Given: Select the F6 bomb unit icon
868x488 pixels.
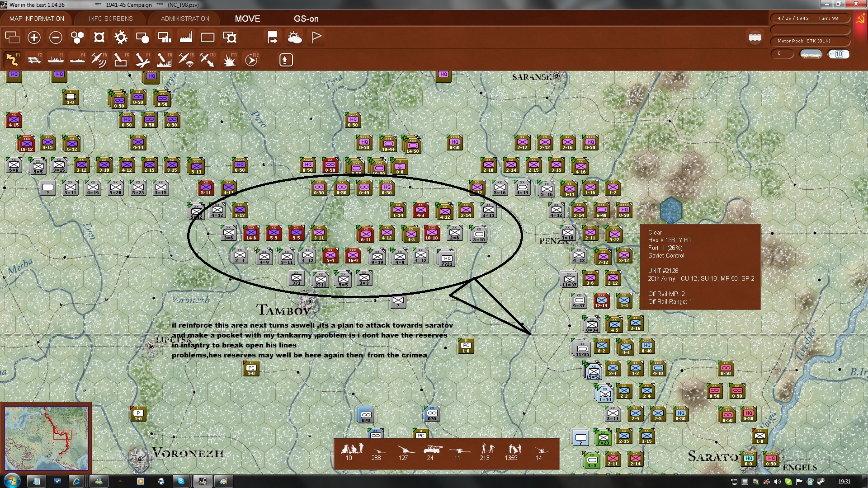Looking at the screenshot, I should pos(121,60).
